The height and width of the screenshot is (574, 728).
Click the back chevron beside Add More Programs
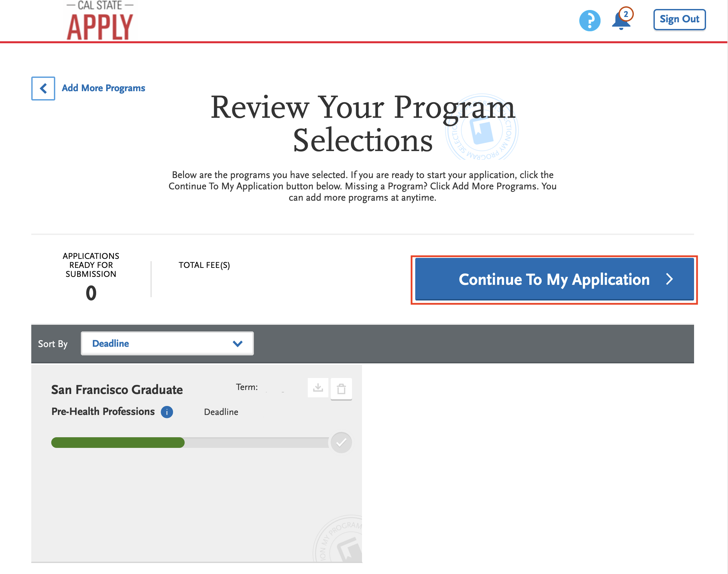pos(43,89)
